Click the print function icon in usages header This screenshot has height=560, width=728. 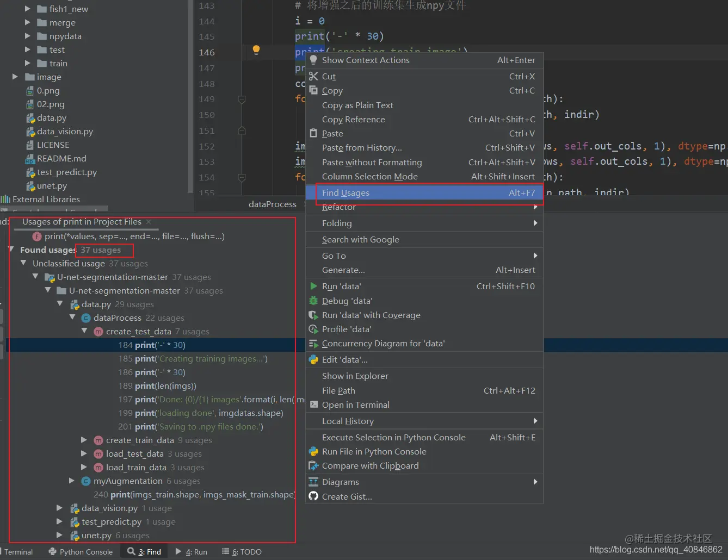point(37,236)
